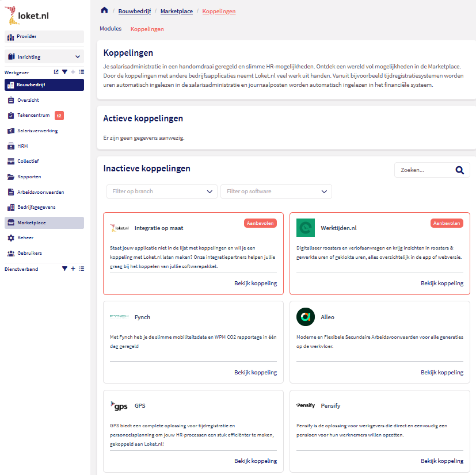Click the home icon in the breadcrumb
Viewport: 476px width, 475px height.
point(104,11)
